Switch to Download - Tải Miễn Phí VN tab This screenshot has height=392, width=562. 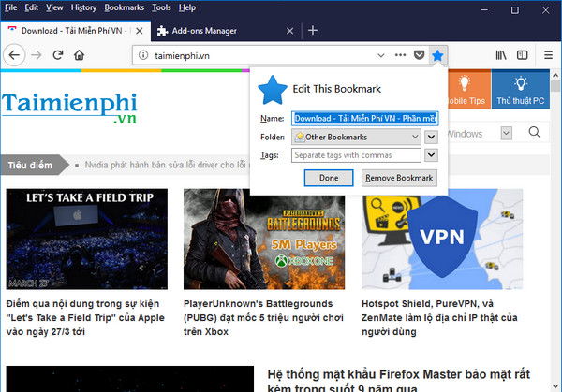[75, 31]
